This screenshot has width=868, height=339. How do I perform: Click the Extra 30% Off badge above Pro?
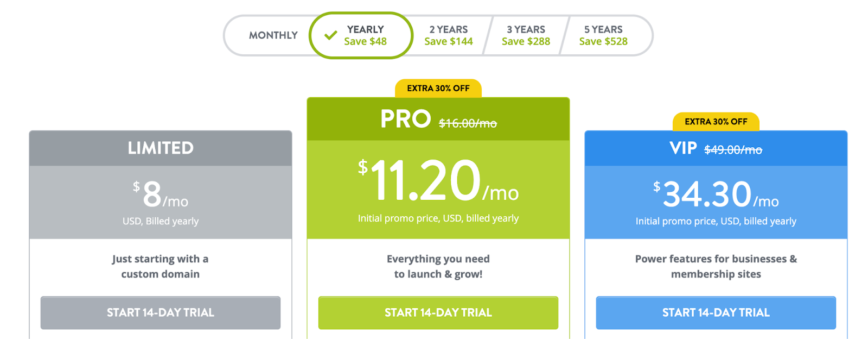click(438, 88)
